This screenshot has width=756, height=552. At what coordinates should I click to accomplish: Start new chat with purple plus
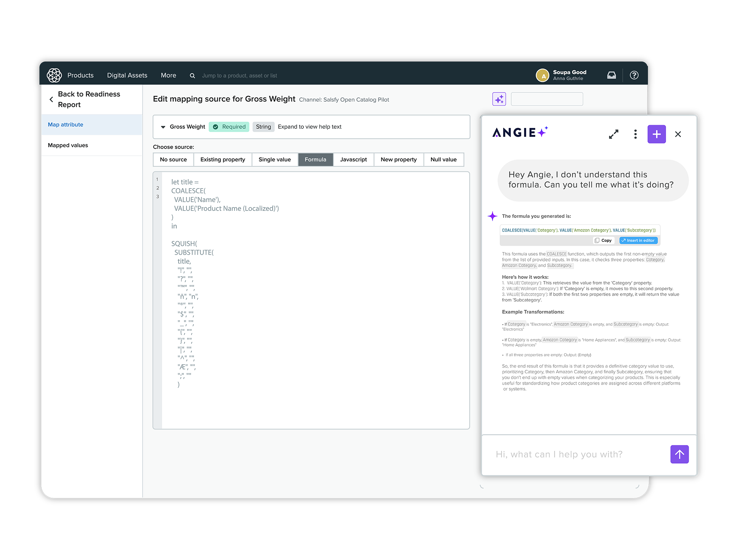click(x=656, y=134)
